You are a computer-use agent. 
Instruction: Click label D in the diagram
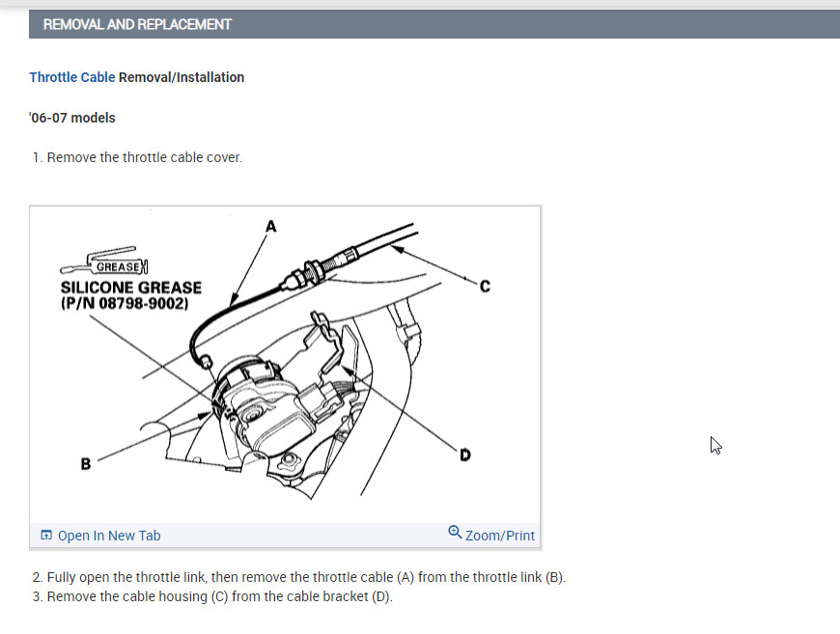coord(465,455)
